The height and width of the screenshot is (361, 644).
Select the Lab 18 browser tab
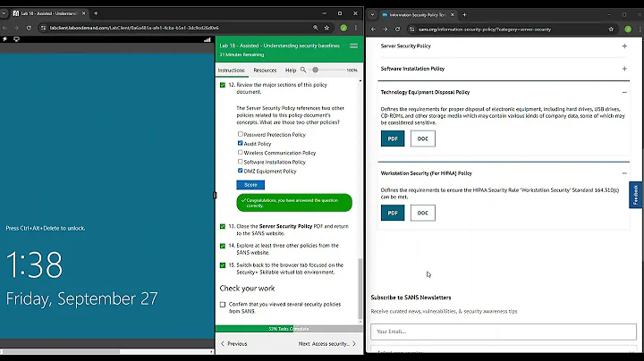tap(48, 13)
